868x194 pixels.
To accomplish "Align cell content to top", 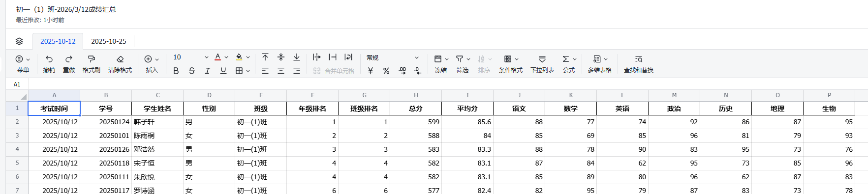I will click(265, 57).
